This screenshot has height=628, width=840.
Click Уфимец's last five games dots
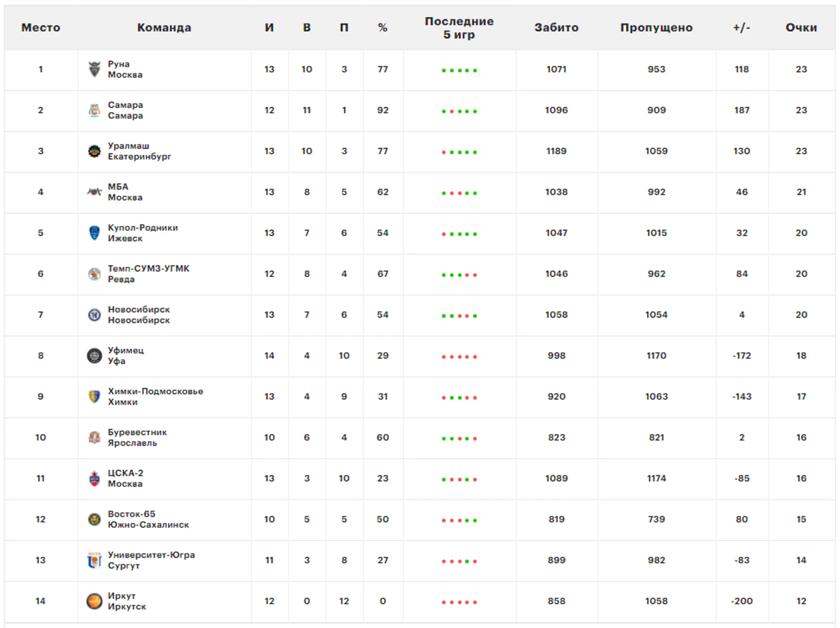[x=459, y=357]
